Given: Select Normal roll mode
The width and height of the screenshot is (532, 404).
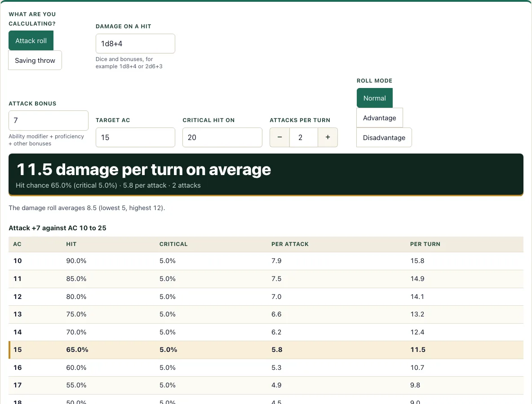Looking at the screenshot, I should coord(375,98).
